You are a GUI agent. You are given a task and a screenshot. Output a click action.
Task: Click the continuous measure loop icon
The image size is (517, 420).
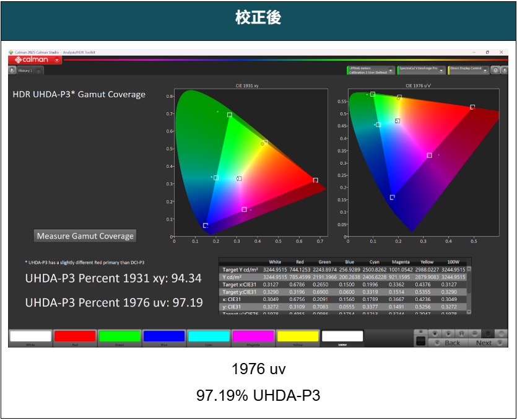pyautogui.click(x=475, y=334)
